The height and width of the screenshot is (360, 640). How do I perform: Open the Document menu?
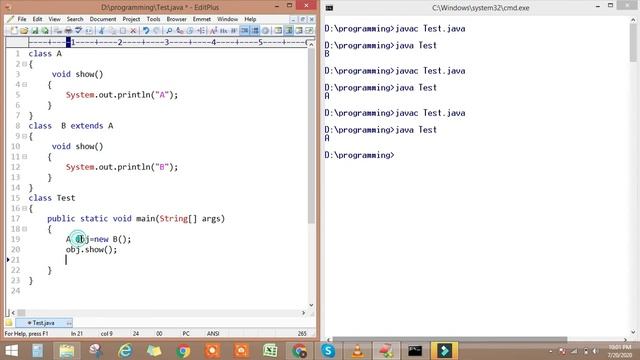103,19
